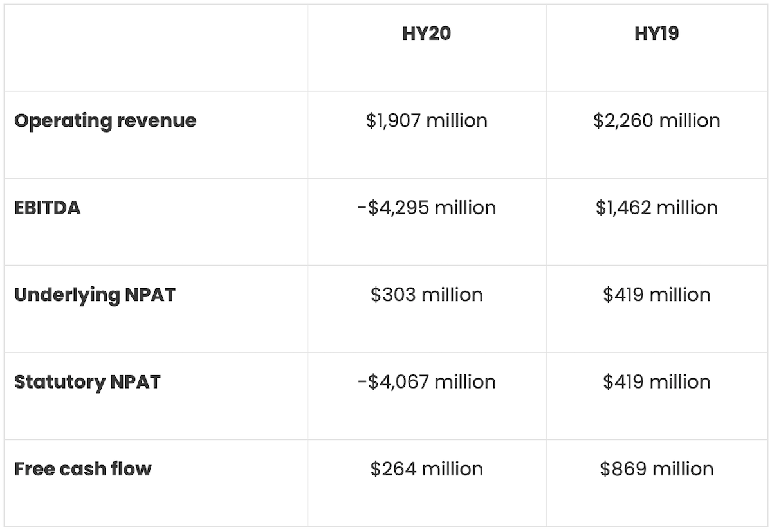Click the minus sign before $4,295 million
The width and height of the screenshot is (772, 532).
point(362,208)
